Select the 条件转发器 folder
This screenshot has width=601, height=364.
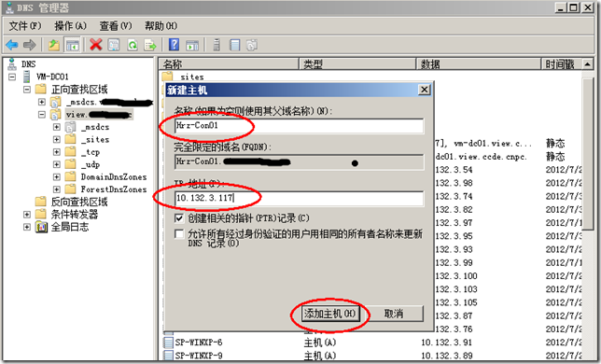click(x=75, y=214)
